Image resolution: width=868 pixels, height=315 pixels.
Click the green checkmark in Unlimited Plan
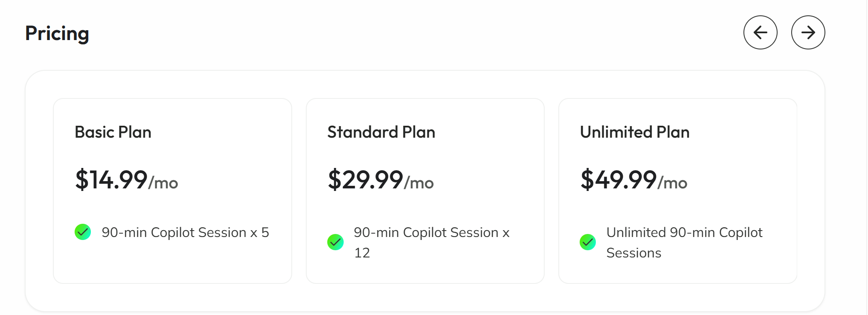(x=588, y=242)
